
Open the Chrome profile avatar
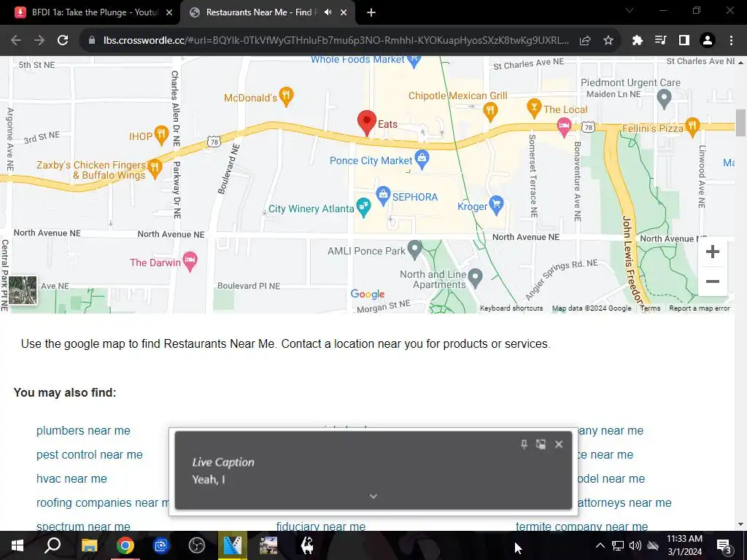click(x=708, y=41)
